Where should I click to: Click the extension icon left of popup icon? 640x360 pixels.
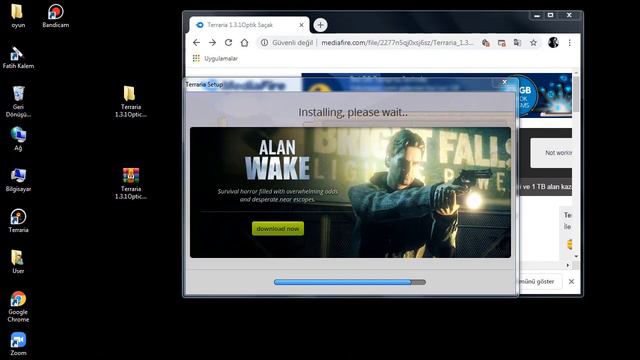click(486, 42)
